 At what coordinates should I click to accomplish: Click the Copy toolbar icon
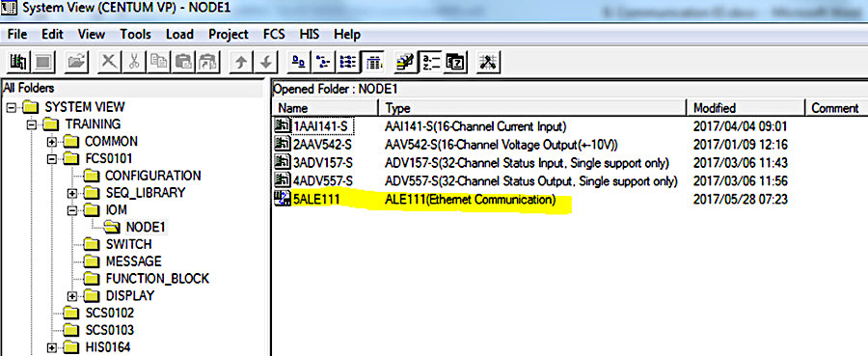159,62
